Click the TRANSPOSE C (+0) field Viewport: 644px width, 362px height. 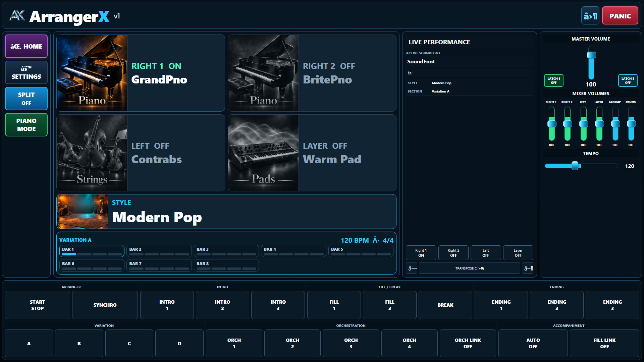pyautogui.click(x=469, y=268)
